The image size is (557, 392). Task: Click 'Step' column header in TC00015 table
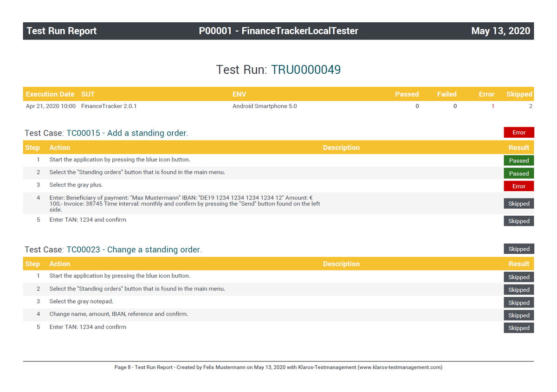click(32, 148)
